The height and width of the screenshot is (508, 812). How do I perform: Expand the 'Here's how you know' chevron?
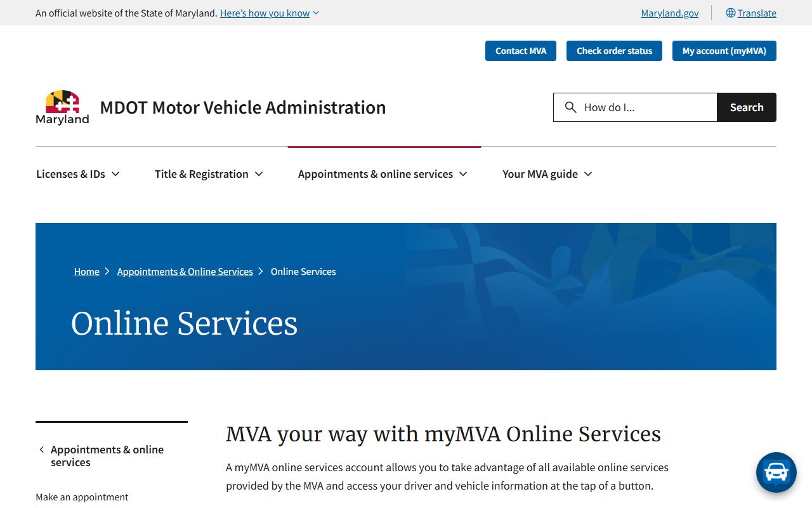coord(316,13)
